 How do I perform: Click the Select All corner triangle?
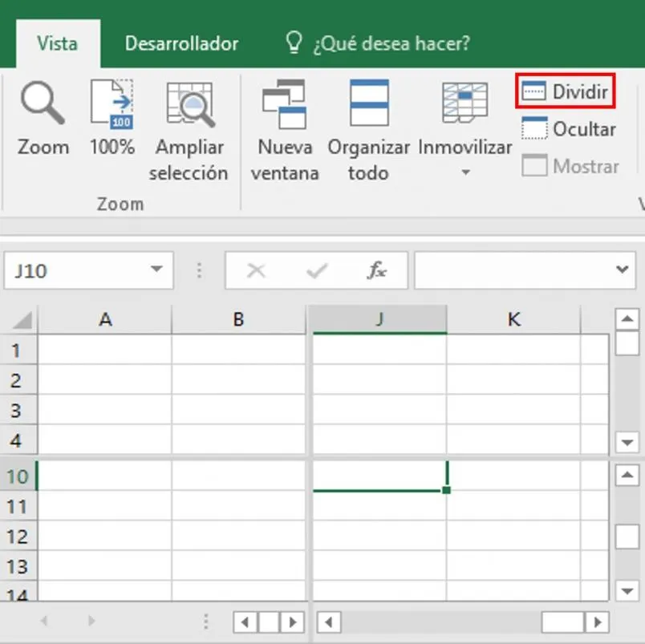click(x=22, y=320)
